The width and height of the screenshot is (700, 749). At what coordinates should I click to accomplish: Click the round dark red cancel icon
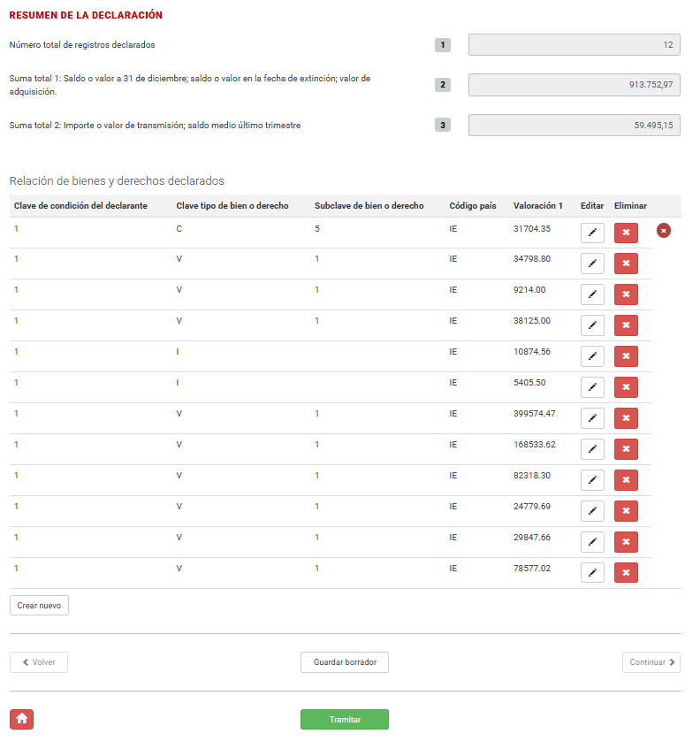coord(664,231)
